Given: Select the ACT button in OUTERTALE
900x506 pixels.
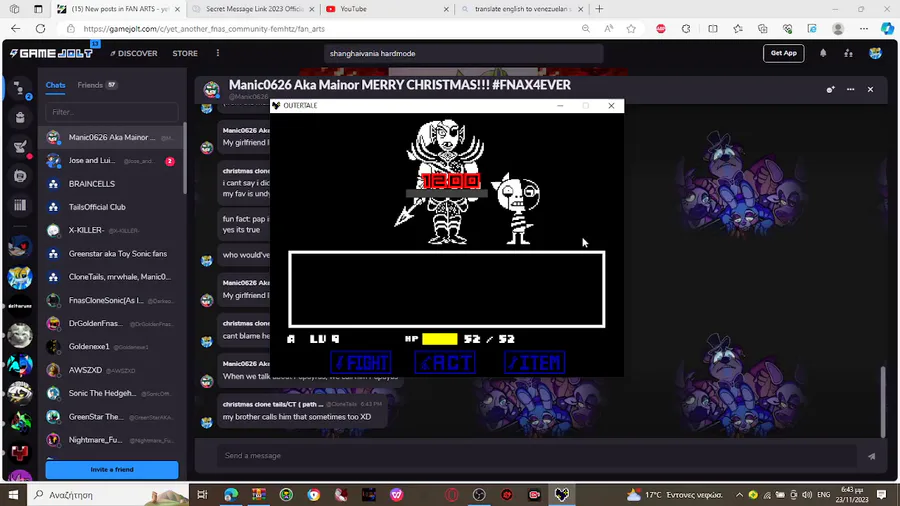Looking at the screenshot, I should coord(445,363).
